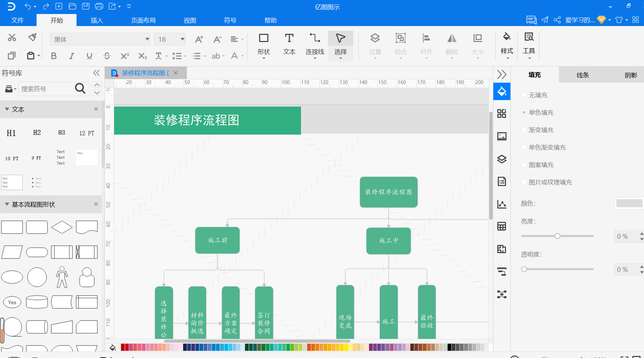Image resolution: width=644 pixels, height=358 pixels.
Task: Switch to the 插入 ribbon tab
Action: (x=97, y=20)
